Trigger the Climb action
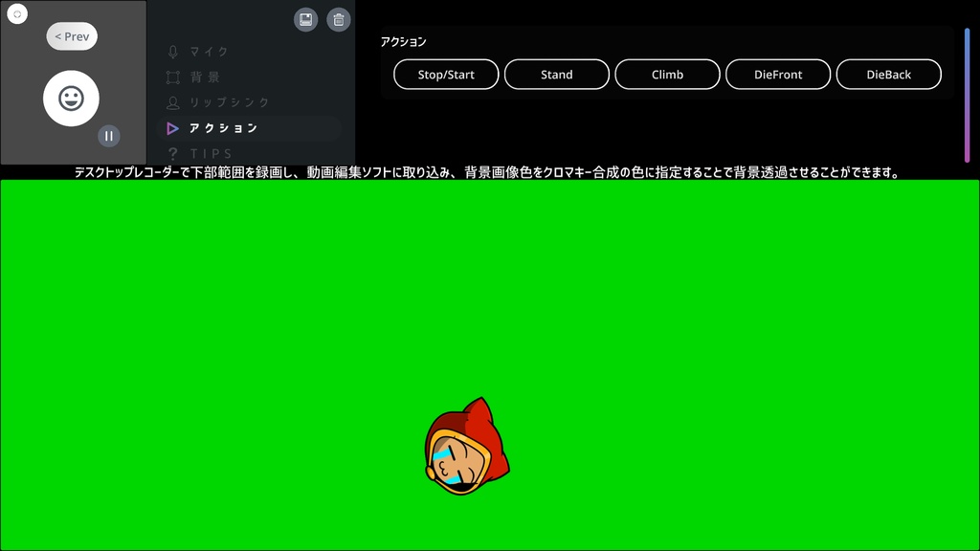Viewport: 980px width, 551px height. (667, 73)
